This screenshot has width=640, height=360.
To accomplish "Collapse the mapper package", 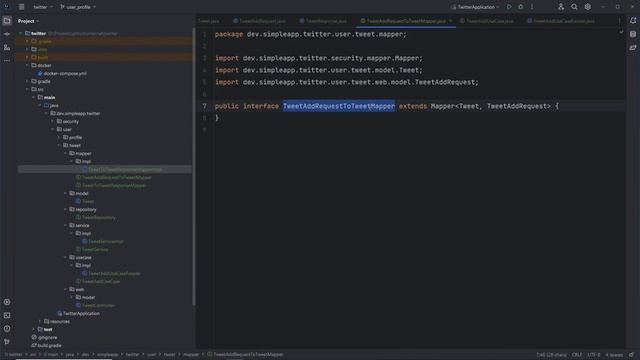I will (x=65, y=153).
